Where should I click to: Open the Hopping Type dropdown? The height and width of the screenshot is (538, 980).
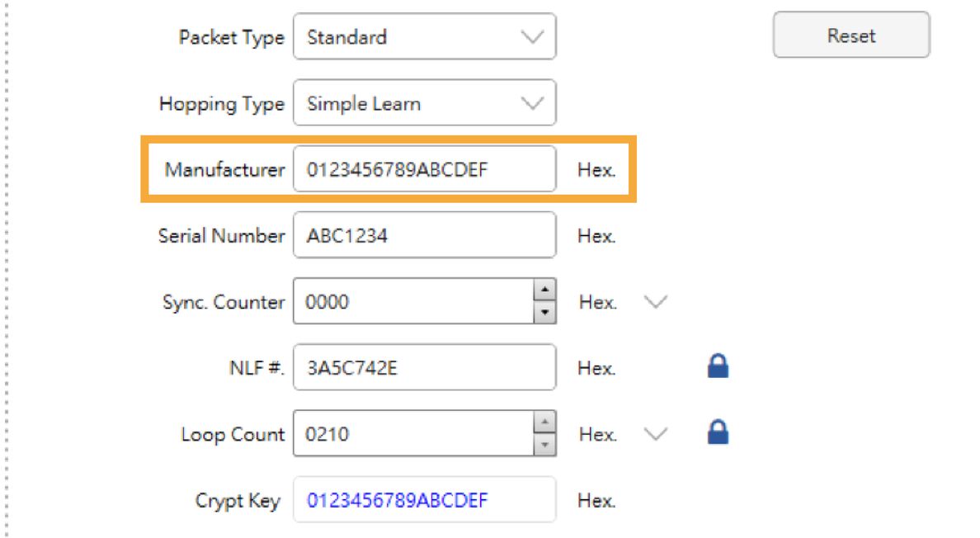click(x=424, y=102)
